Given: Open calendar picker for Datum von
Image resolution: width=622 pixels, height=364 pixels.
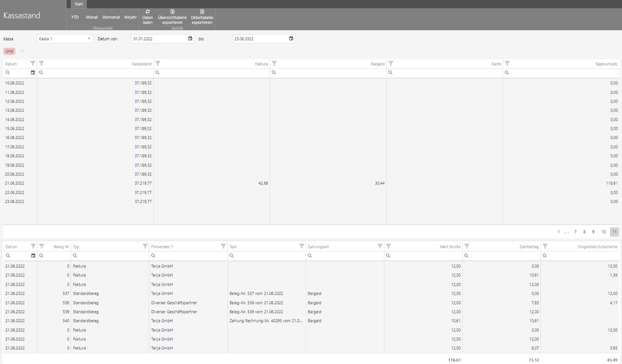Looking at the screenshot, I should [x=190, y=38].
